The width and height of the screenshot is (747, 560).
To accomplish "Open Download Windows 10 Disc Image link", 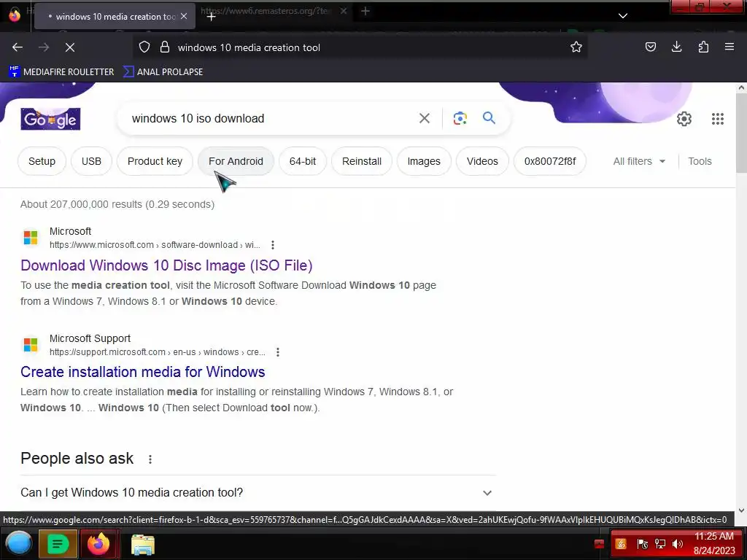I will point(166,265).
